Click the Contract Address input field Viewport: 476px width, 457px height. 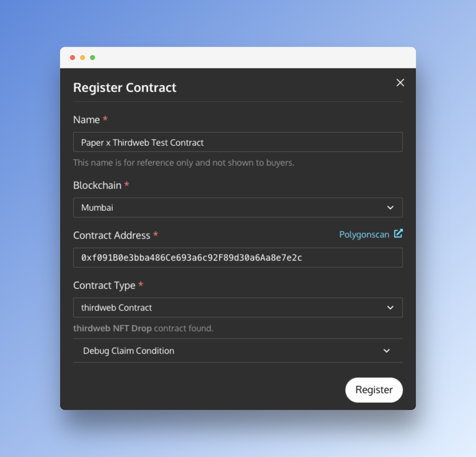click(238, 258)
